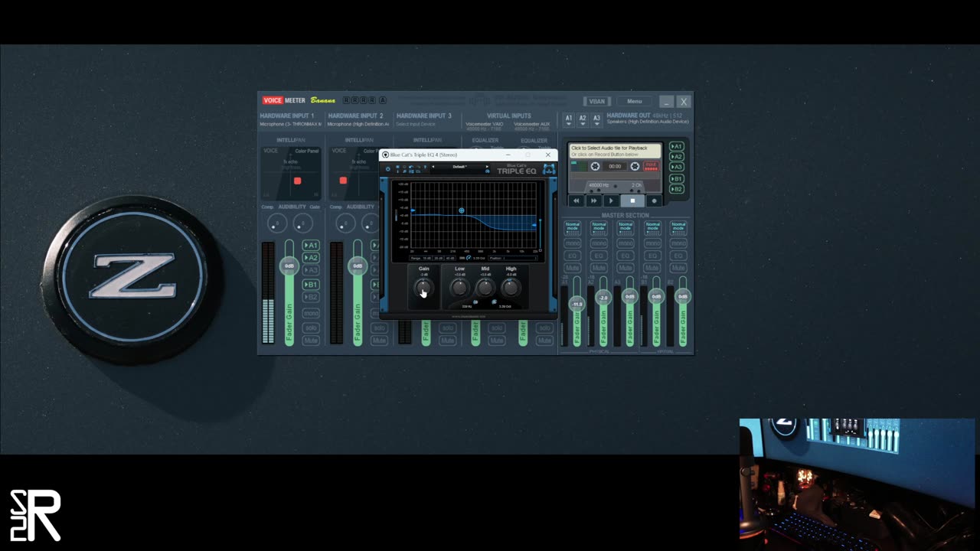Viewport: 980px width, 551px height.
Task: Solo Hardware Input 1 strip
Action: click(x=311, y=328)
